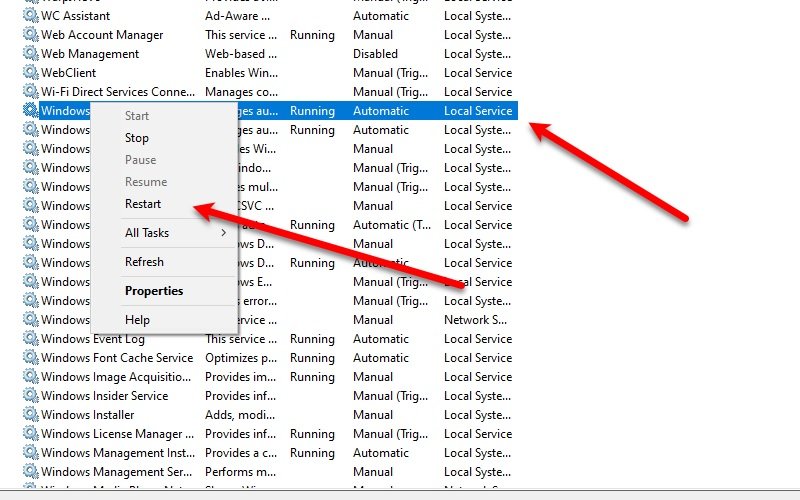Click Running status of Windows Font Cache Service
Screen dimensions: 800x500
pyautogui.click(x=312, y=358)
